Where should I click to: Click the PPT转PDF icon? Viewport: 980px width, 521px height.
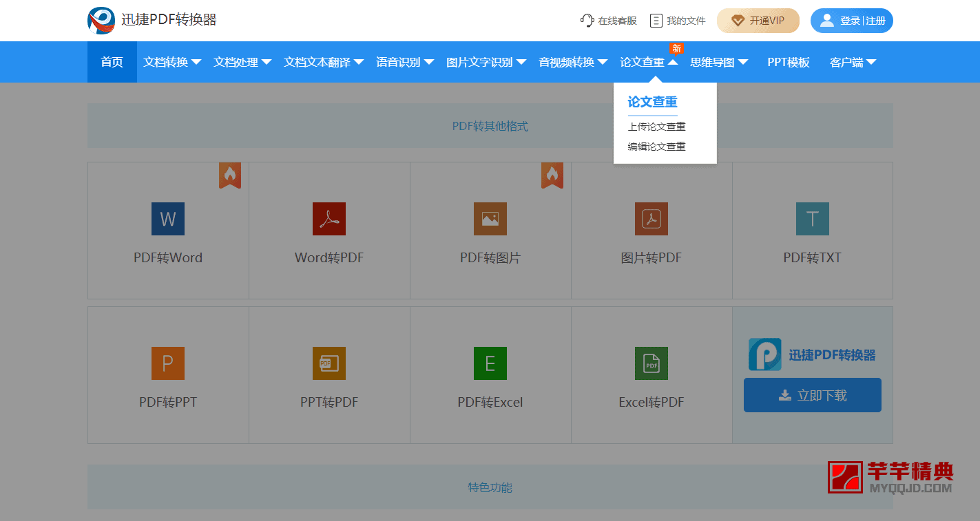tap(329, 363)
